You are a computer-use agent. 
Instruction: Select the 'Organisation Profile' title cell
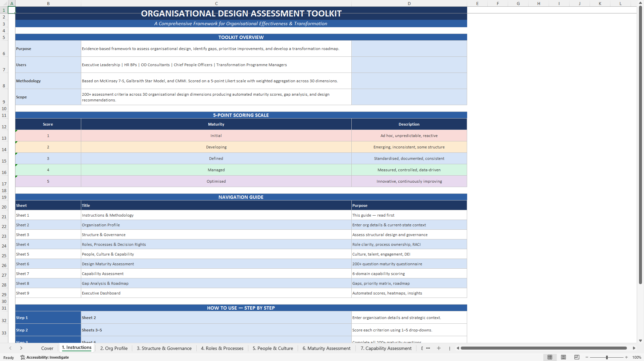pyautogui.click(x=216, y=225)
